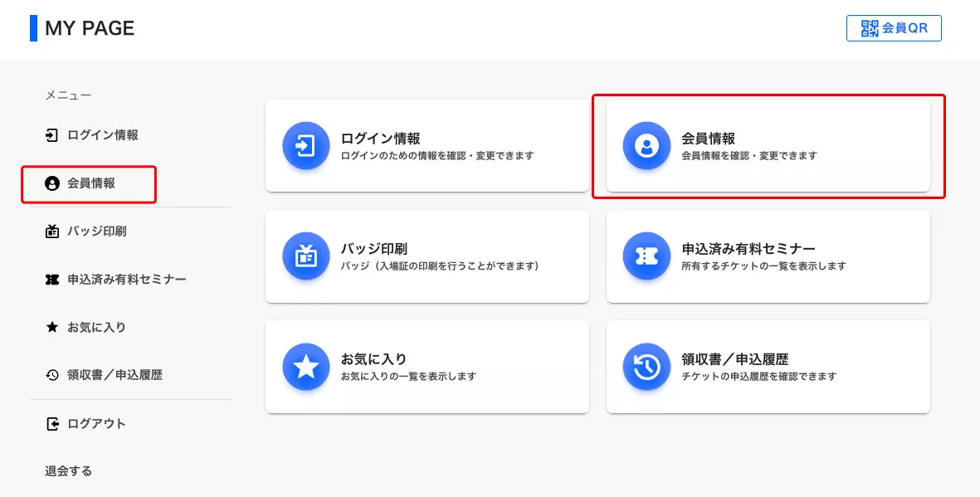Go to お気に入り in the sidebar menu
The width and height of the screenshot is (980, 497).
pos(97,327)
